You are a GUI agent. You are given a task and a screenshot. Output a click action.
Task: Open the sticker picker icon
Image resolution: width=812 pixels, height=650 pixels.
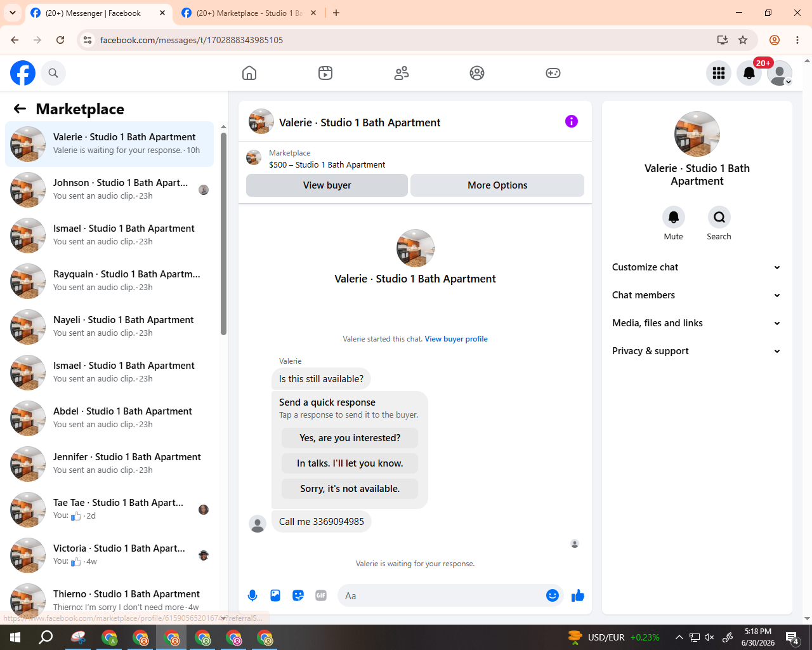click(298, 595)
